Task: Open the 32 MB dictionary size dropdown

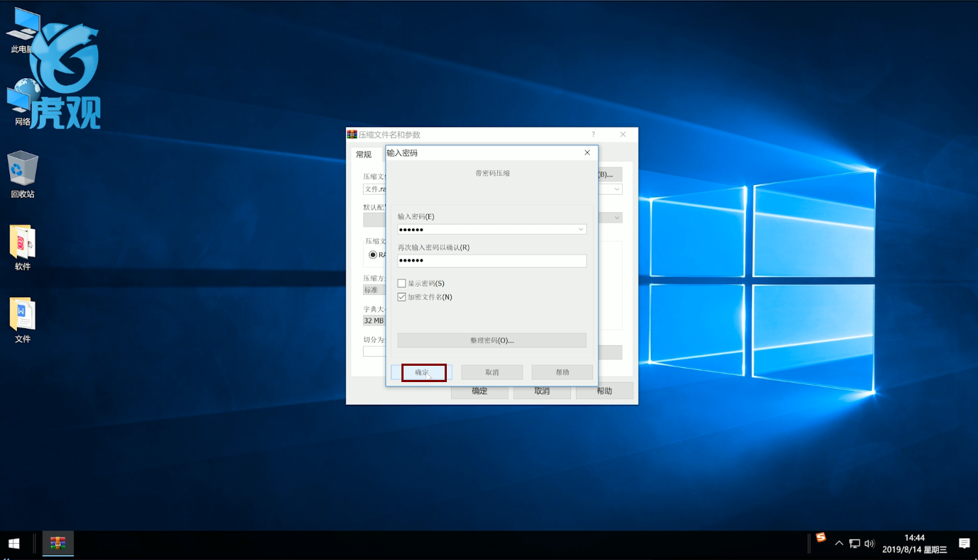Action: pos(374,320)
